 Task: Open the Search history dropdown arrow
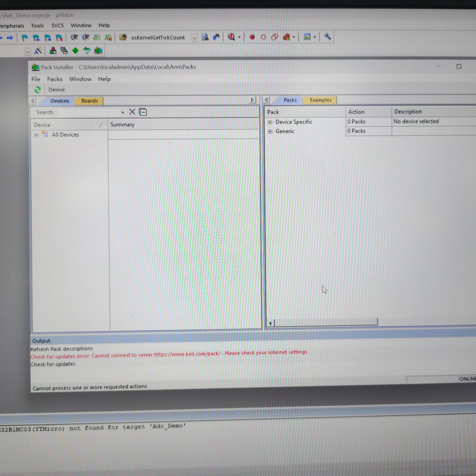tap(122, 113)
